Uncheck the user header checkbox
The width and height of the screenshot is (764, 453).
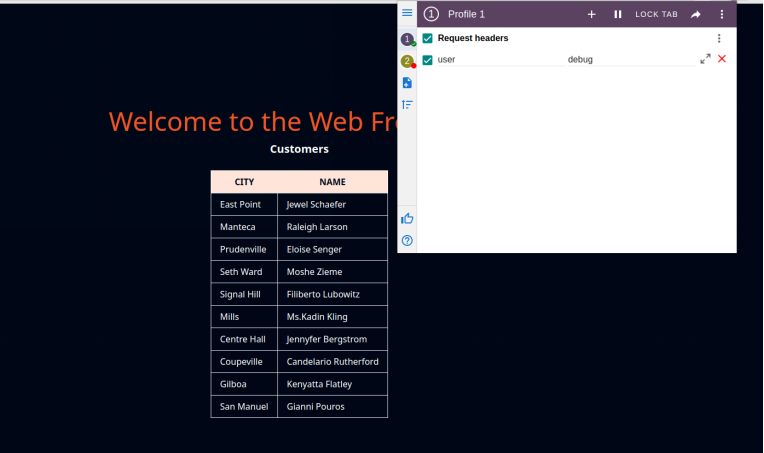coord(428,60)
